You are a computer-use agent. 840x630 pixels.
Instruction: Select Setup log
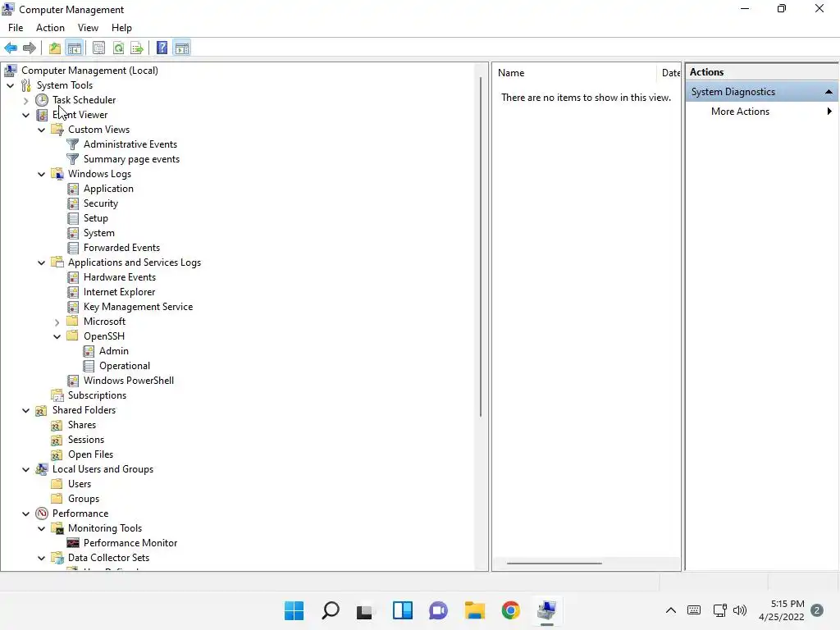tap(96, 218)
